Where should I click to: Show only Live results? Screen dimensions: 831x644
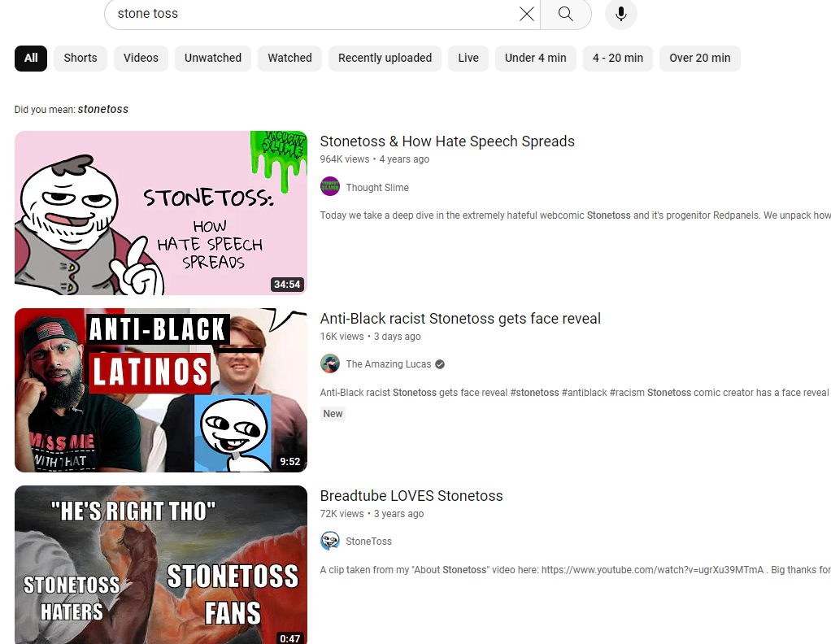468,58
